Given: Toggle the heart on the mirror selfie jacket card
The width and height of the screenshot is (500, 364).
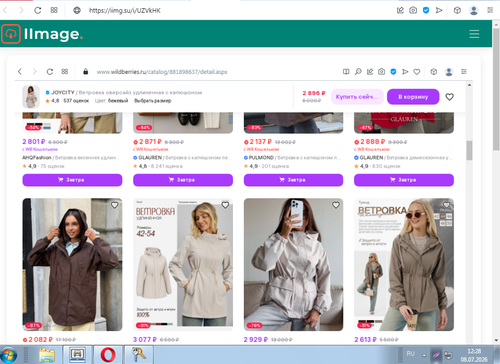Looking at the screenshot, I should [x=336, y=205].
